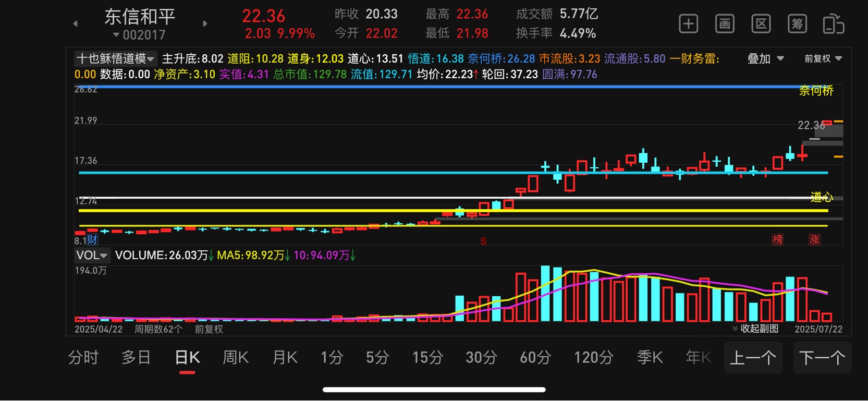The height and width of the screenshot is (401, 868).
Task: Tap the red S marker
Action: [483, 241]
